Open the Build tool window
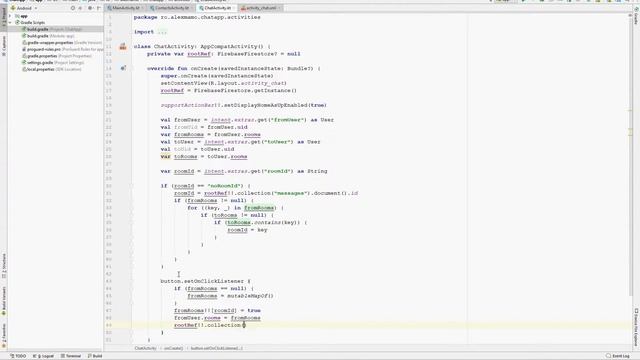 pos(95,356)
